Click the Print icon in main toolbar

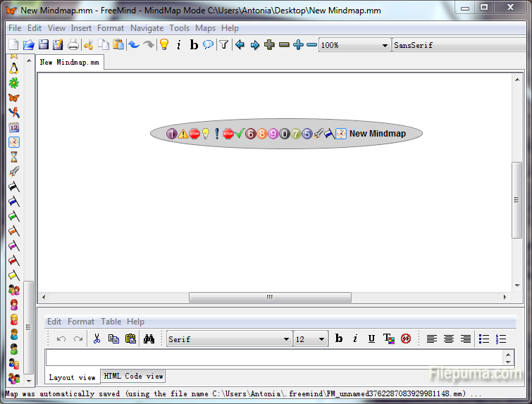pyautogui.click(x=73, y=45)
